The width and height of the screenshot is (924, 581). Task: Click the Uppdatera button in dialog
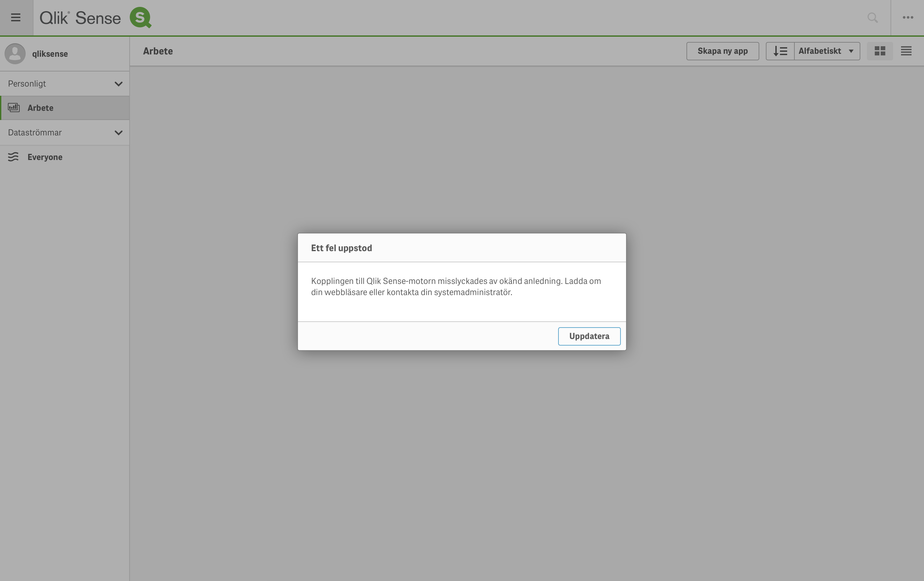coord(589,336)
